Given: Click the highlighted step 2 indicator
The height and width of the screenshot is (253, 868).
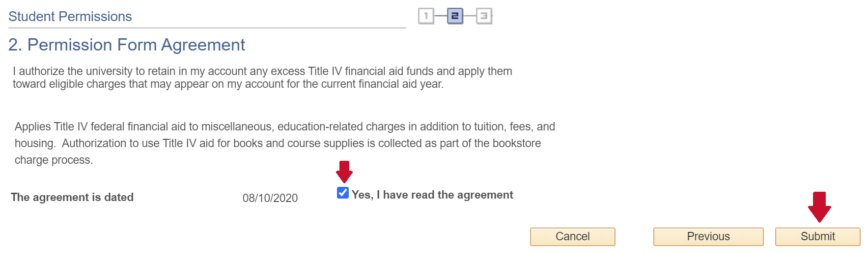Looking at the screenshot, I should pyautogui.click(x=455, y=16).
